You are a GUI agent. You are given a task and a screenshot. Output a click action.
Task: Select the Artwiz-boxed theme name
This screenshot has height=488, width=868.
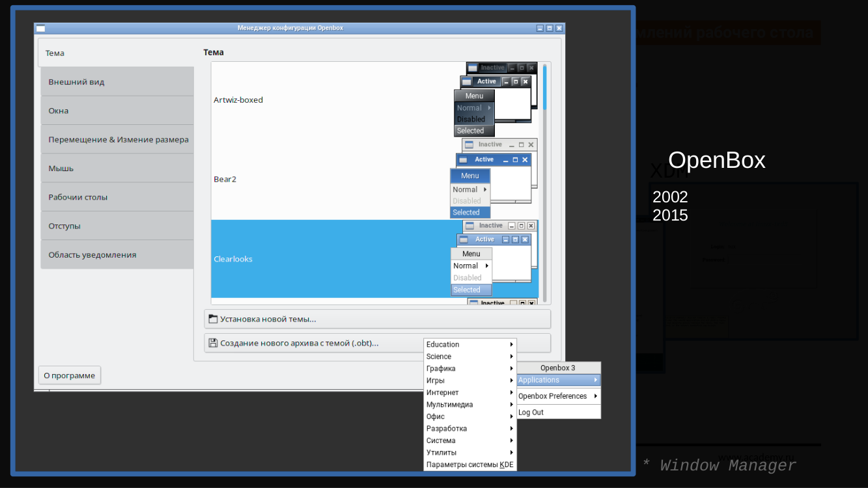(238, 100)
